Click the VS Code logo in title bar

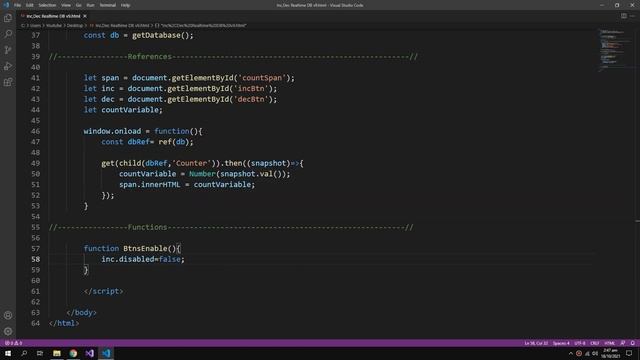pyautogui.click(x=6, y=5)
